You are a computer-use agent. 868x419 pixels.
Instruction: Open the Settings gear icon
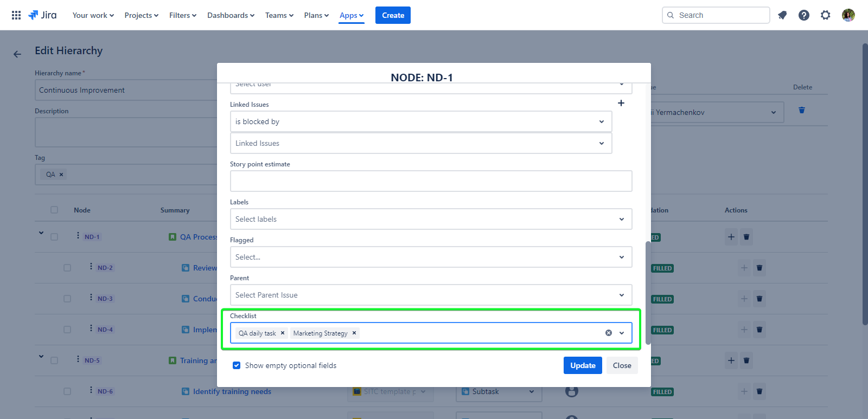click(826, 15)
